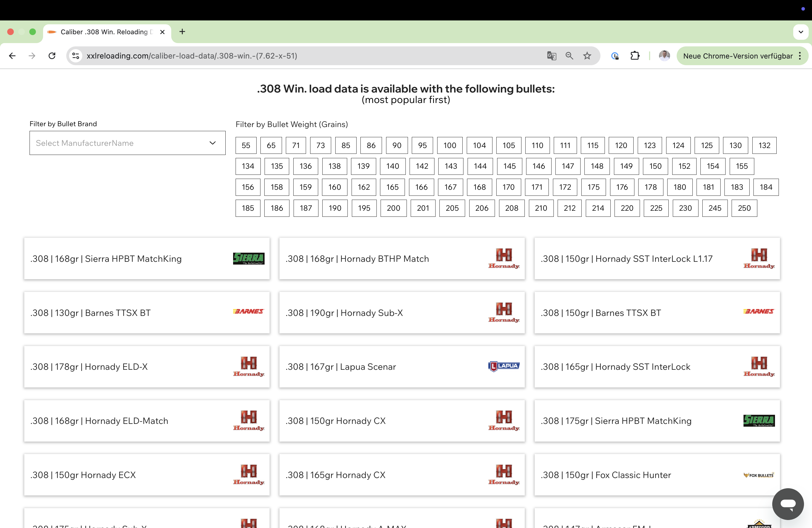Screen dimensions: 812x528
Task: Click the URL address field
Action: click(307, 56)
